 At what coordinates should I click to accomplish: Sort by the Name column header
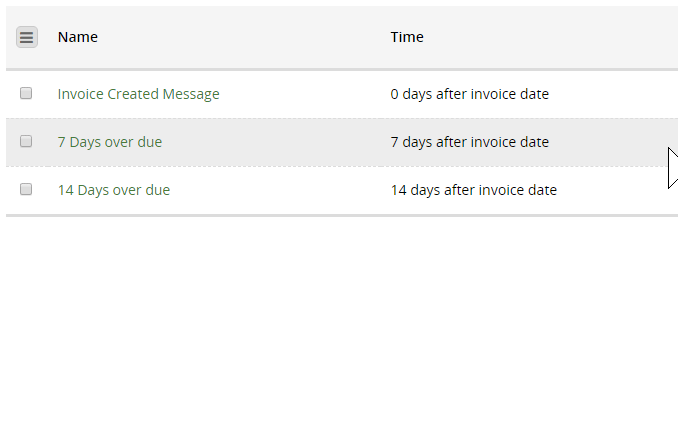pos(78,37)
